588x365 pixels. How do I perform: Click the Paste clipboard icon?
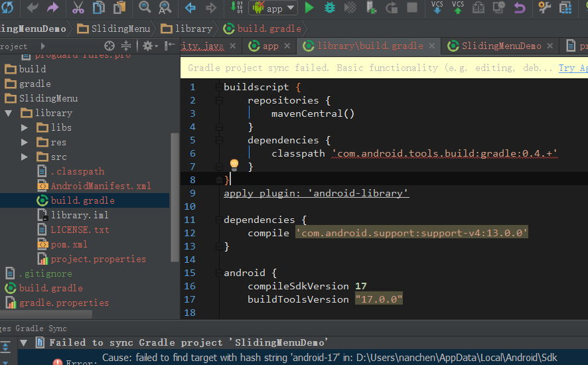(119, 7)
